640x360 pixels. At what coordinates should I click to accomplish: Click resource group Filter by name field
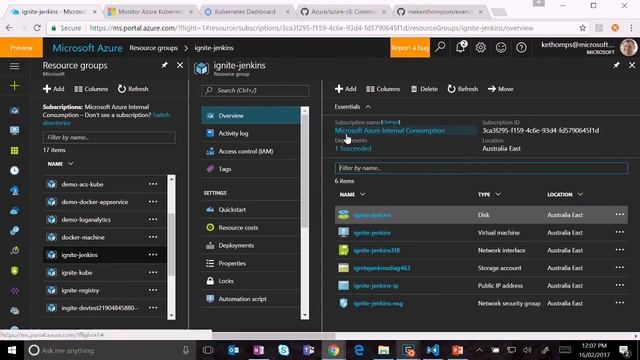pos(109,138)
